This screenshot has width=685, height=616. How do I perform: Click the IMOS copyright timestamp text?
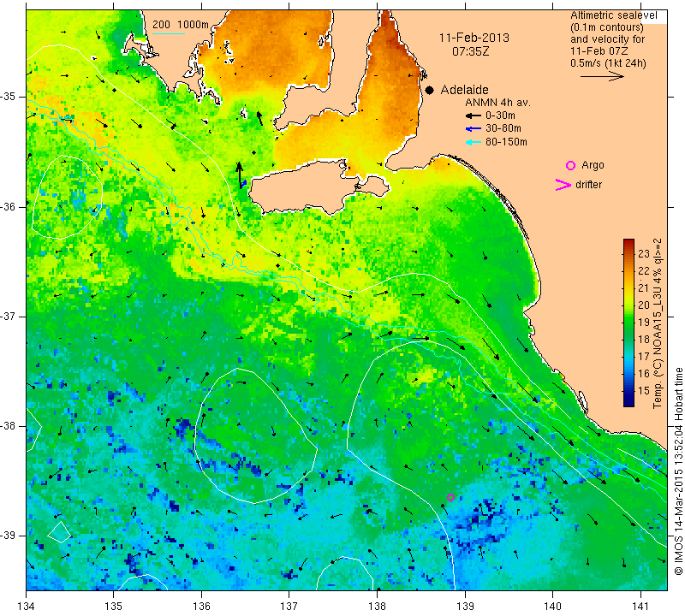point(678,471)
